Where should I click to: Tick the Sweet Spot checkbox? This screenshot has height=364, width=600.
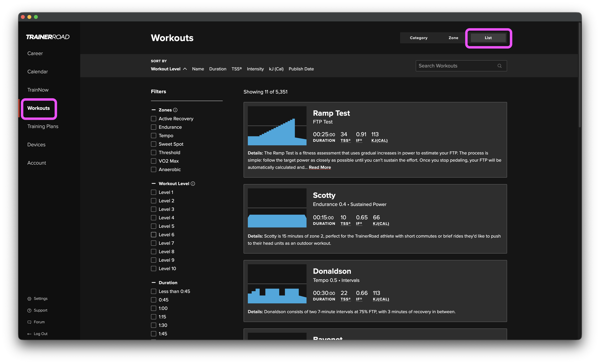point(153,144)
